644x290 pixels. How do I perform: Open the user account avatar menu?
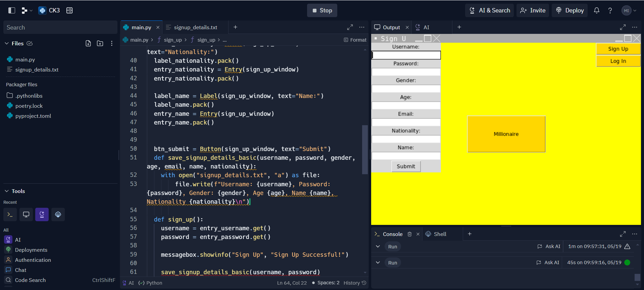[x=629, y=10]
